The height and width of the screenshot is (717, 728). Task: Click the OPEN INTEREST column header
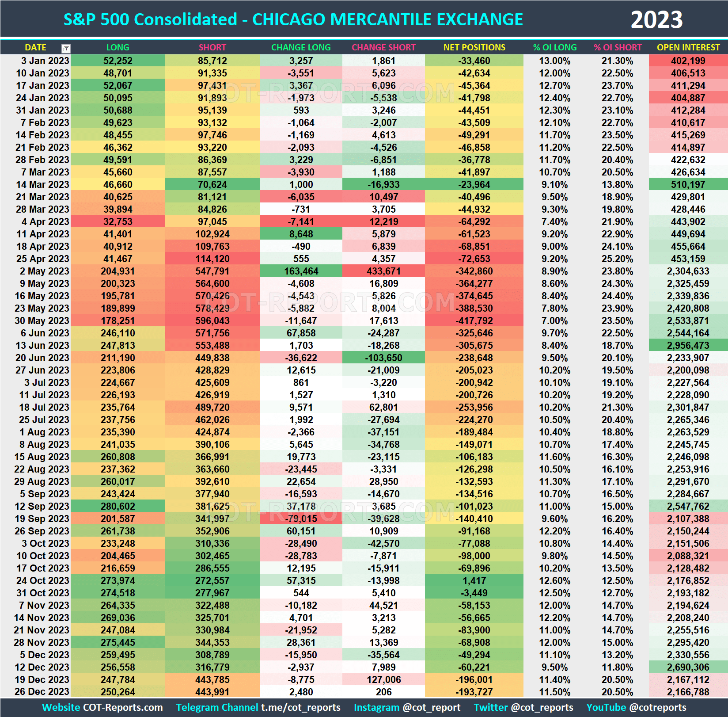[x=688, y=47]
